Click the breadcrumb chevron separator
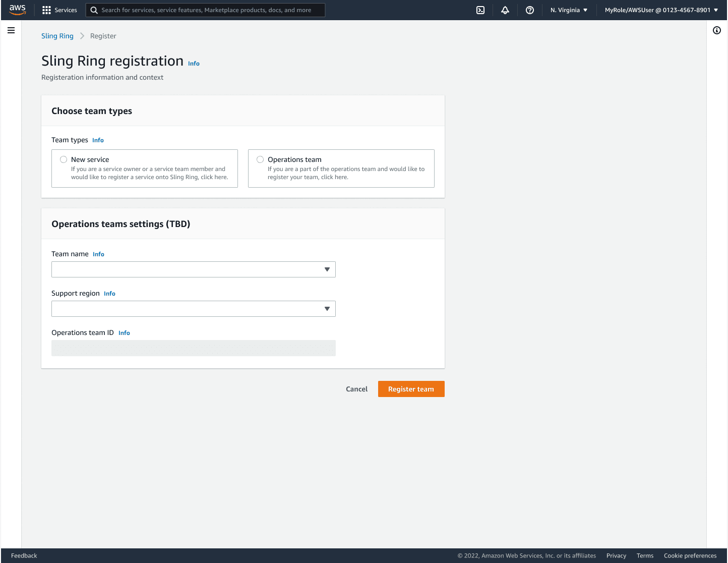Image resolution: width=728 pixels, height=563 pixels. pyautogui.click(x=82, y=36)
